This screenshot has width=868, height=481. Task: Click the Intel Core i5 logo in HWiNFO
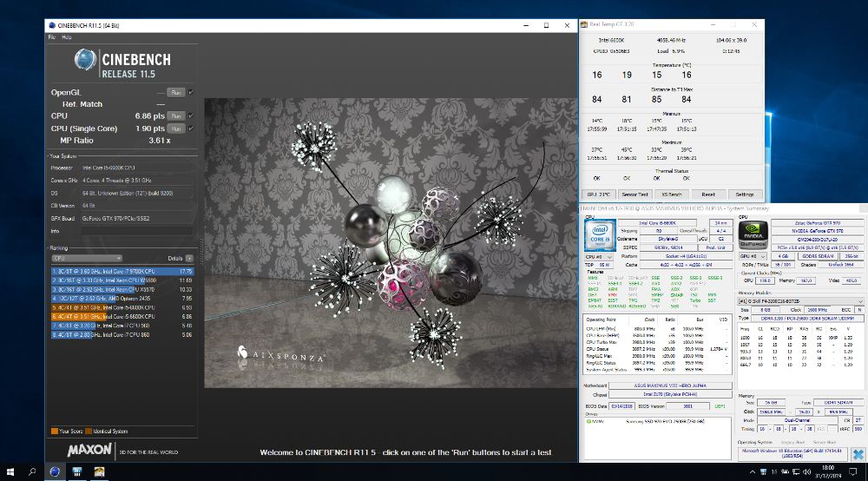[x=600, y=235]
